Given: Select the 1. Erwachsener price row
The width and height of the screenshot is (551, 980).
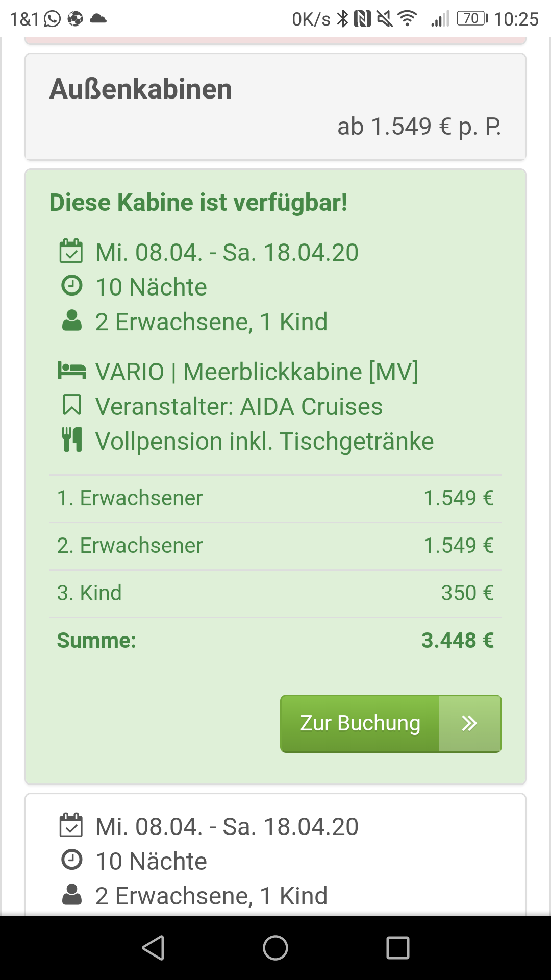Looking at the screenshot, I should tap(275, 498).
